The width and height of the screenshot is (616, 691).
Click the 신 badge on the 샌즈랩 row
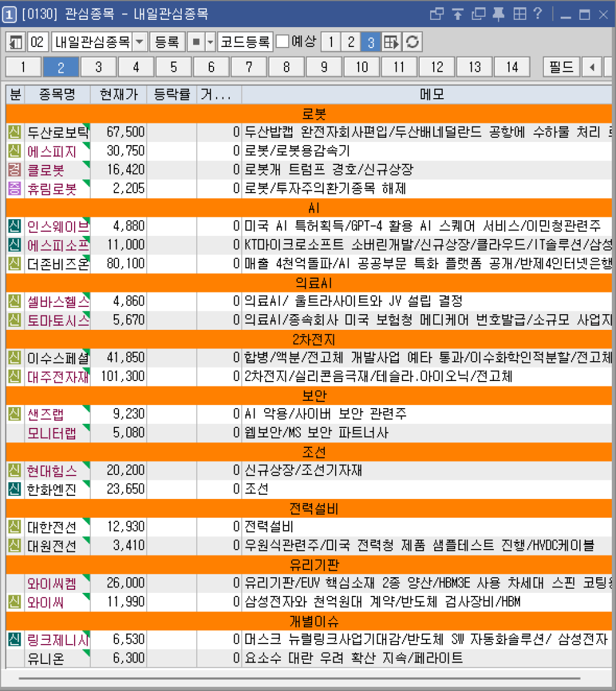click(14, 414)
